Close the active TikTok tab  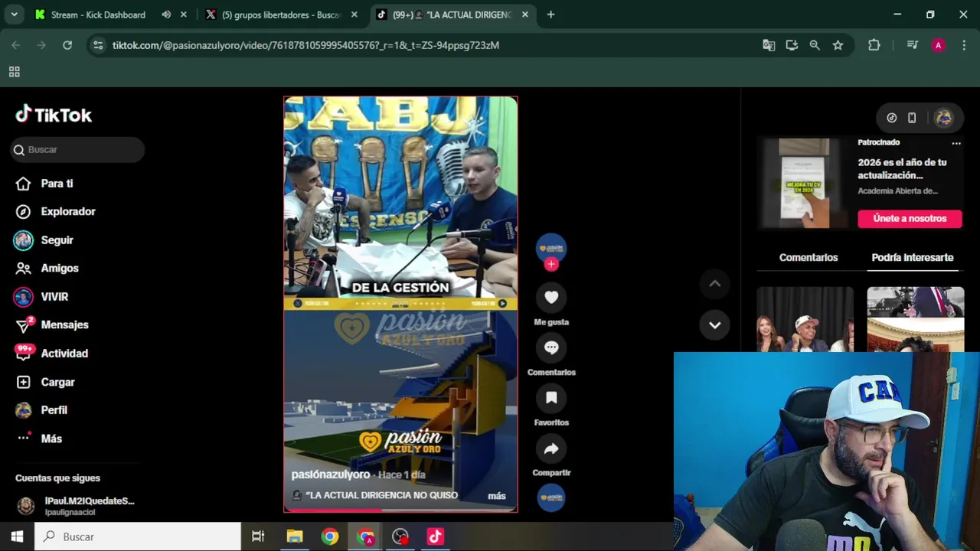click(524, 15)
